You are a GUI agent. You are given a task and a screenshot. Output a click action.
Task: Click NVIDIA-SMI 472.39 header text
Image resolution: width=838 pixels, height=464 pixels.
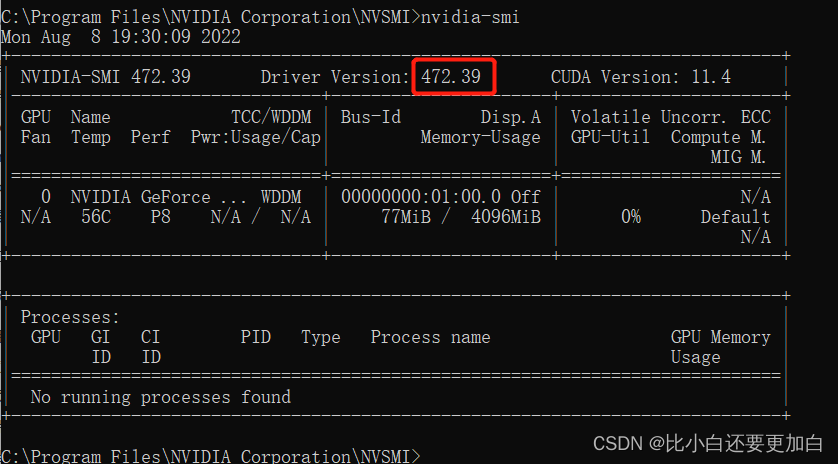pos(105,77)
